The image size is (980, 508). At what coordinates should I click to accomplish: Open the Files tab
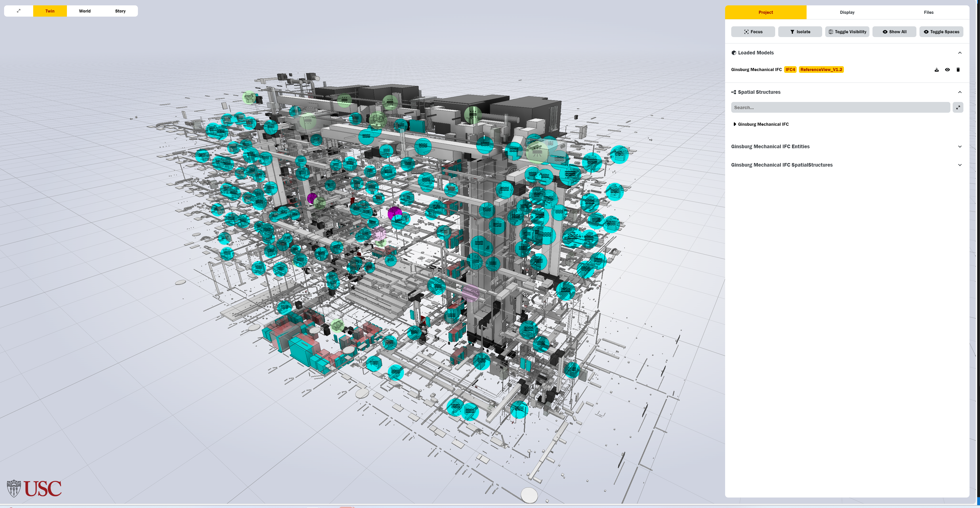[928, 13]
